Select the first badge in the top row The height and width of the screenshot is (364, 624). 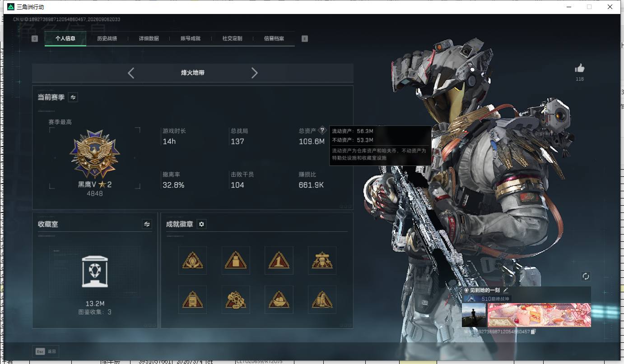192,260
